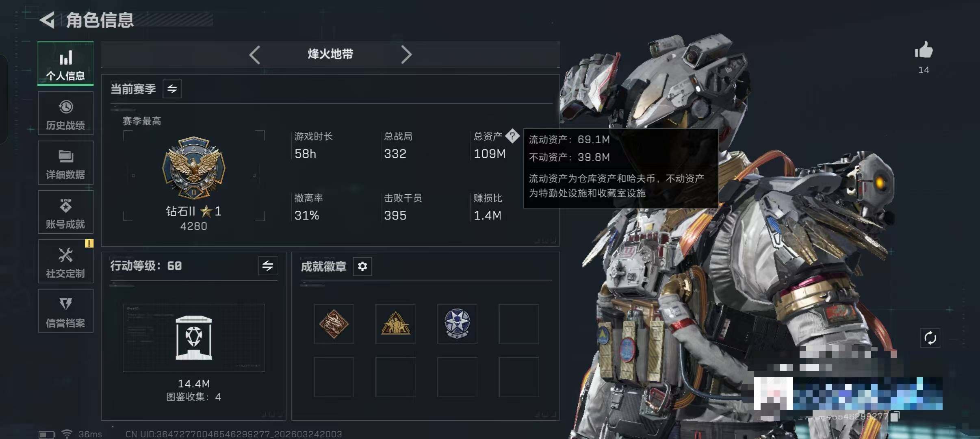Viewport: 980px width, 439px height.
Task: Go back using the arrow beside 角色信息
Action: pyautogui.click(x=48, y=20)
